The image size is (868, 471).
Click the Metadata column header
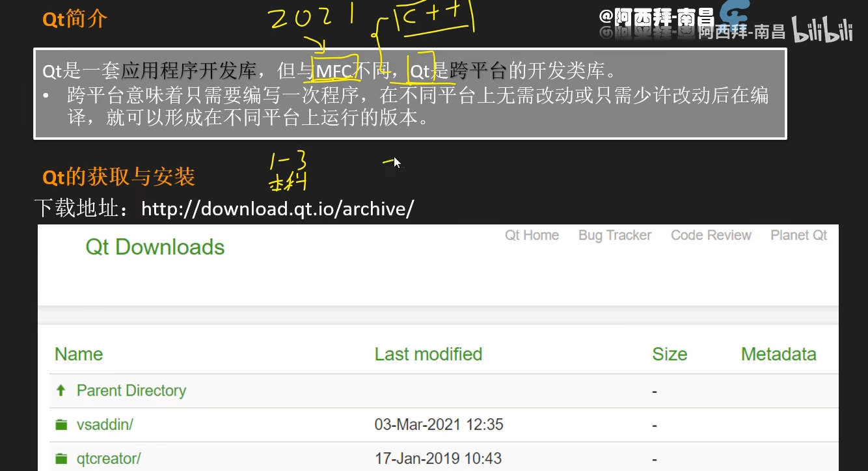(778, 355)
